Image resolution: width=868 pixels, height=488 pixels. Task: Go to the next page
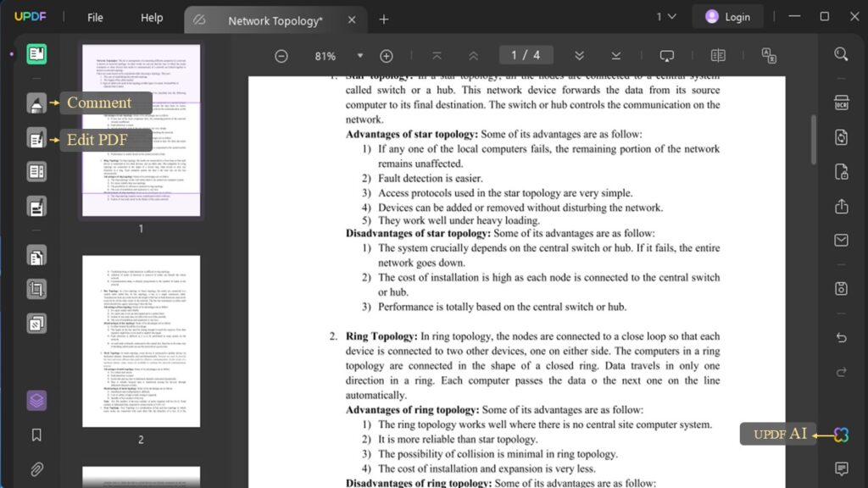579,56
